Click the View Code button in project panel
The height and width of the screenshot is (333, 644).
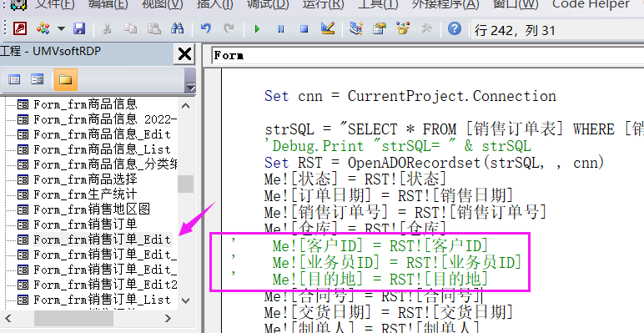tap(14, 79)
